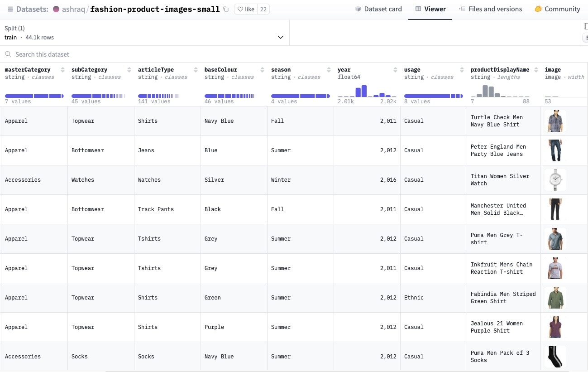Click the like button
The width and height of the screenshot is (588, 372).
(246, 9)
